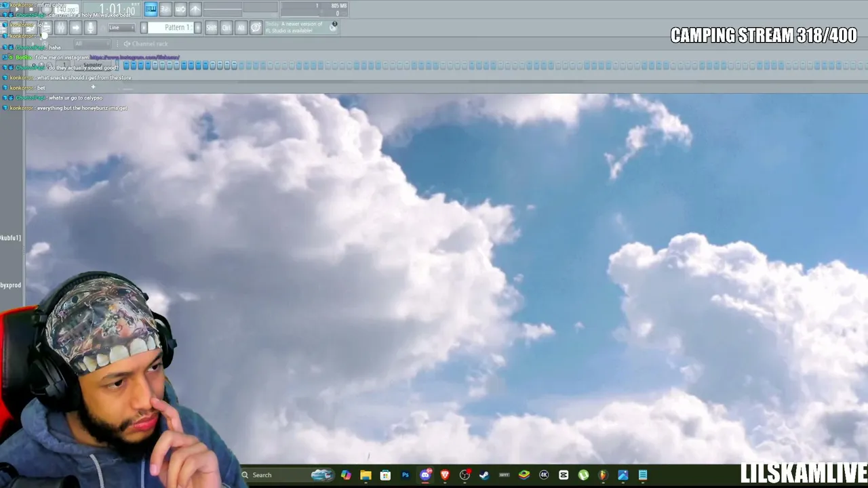Toggle the Ctrl key indicator button
Screen dimensions: 868x488
[226, 28]
